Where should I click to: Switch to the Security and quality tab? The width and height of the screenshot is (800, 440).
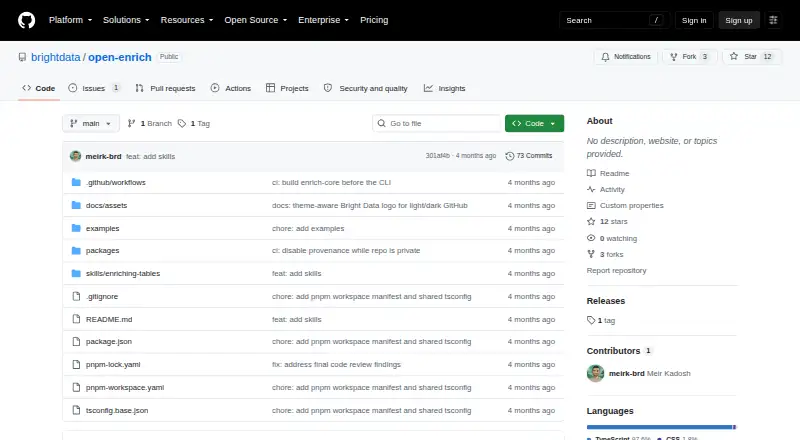point(366,88)
